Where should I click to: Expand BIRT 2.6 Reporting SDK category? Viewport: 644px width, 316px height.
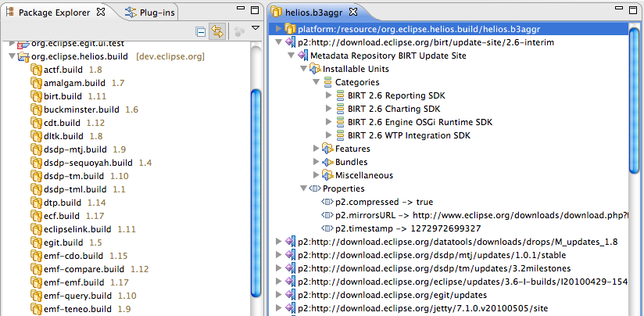pyautogui.click(x=328, y=95)
